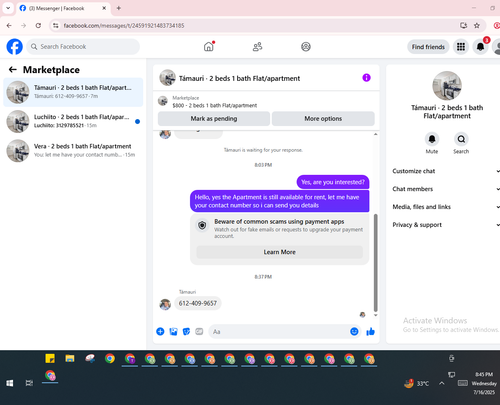Open Támauri conversation in list

73,92
